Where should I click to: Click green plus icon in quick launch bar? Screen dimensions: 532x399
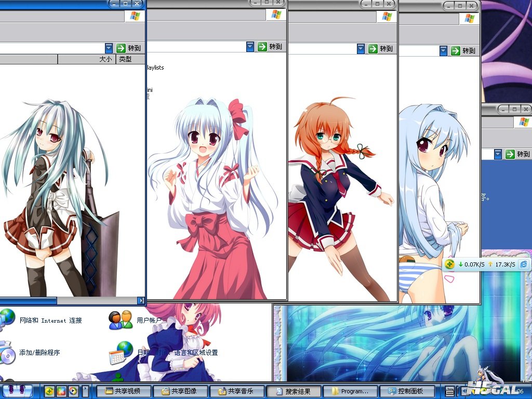(49, 391)
